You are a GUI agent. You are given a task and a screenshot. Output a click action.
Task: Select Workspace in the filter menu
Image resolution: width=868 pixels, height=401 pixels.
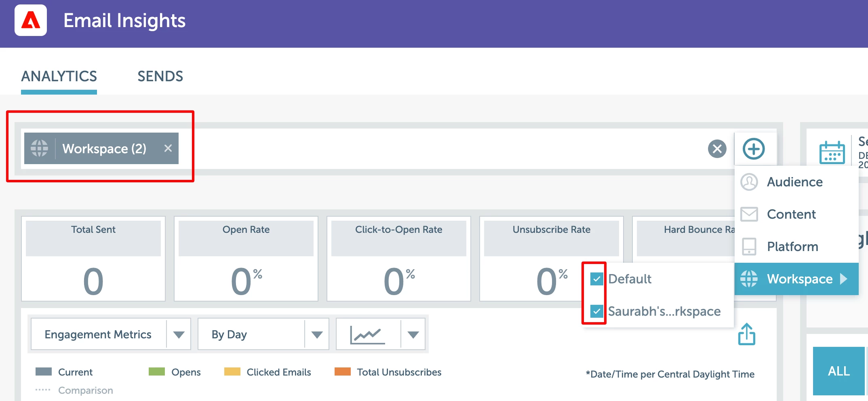(796, 279)
